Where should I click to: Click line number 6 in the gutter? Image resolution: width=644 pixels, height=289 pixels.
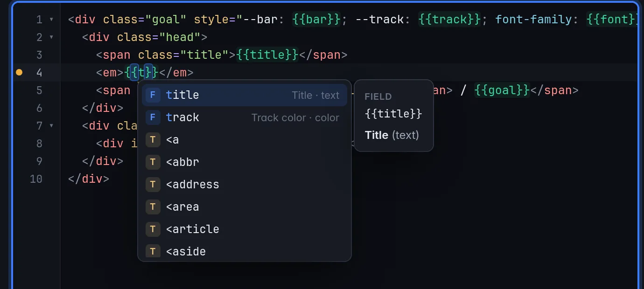(x=39, y=108)
